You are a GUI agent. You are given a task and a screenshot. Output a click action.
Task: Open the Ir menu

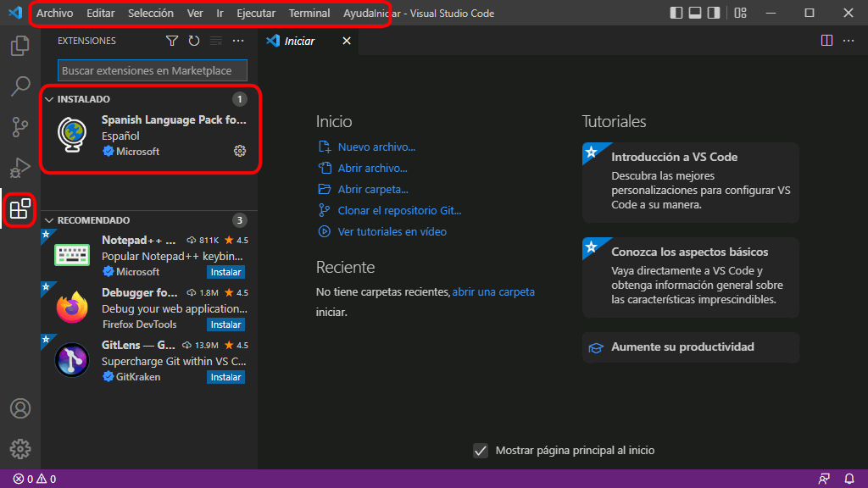coord(220,14)
